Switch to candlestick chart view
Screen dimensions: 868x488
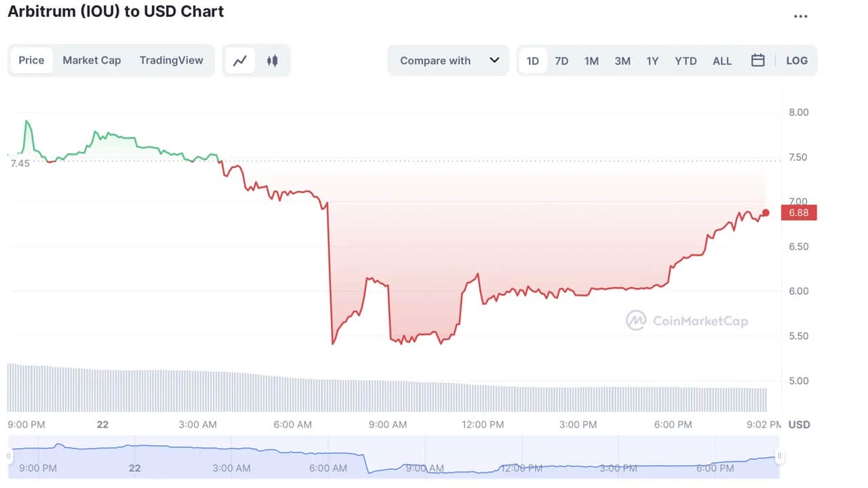coord(272,60)
